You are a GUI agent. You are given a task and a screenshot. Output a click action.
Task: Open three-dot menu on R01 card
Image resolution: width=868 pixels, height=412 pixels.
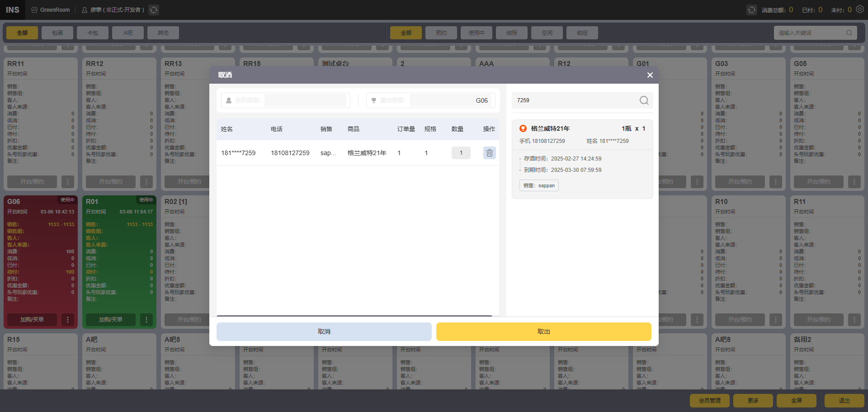tap(146, 320)
